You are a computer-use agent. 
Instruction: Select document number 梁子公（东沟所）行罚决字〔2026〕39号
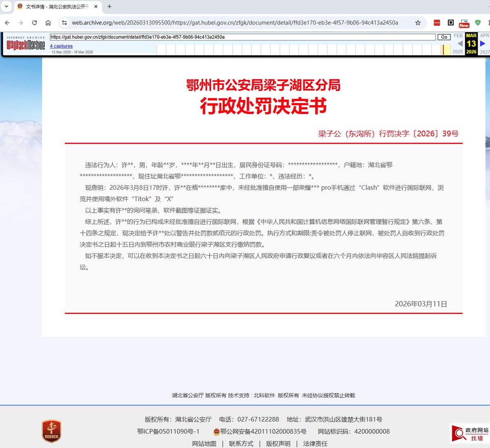388,134
